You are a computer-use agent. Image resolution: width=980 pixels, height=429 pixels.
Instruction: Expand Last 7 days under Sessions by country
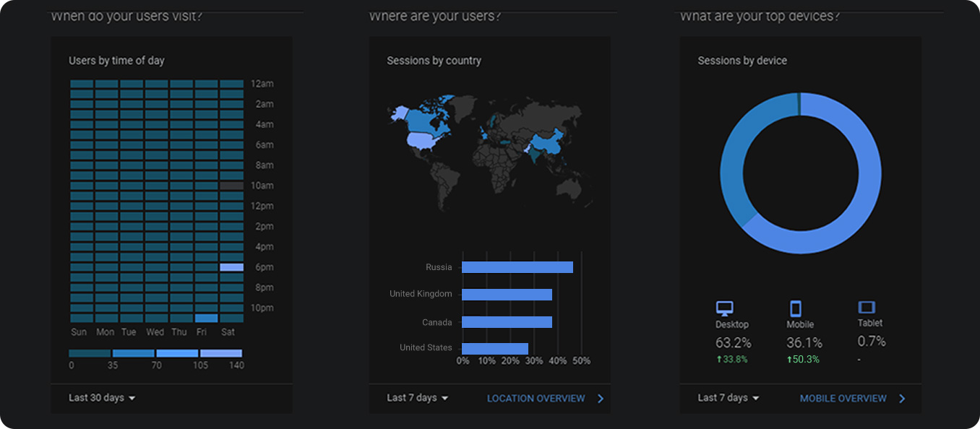pos(418,397)
